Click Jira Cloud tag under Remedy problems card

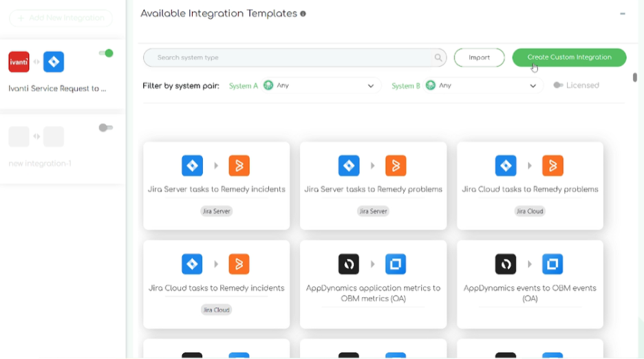click(x=530, y=211)
